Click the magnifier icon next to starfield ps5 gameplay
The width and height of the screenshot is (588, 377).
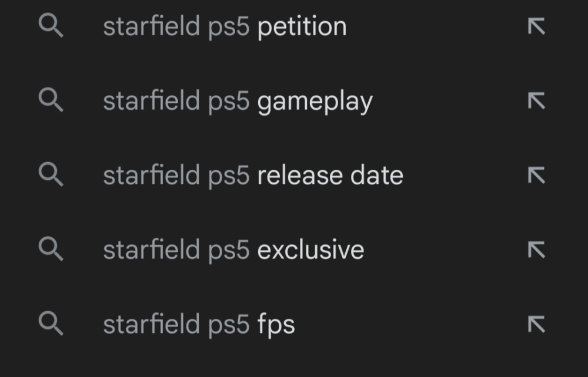[52, 99]
